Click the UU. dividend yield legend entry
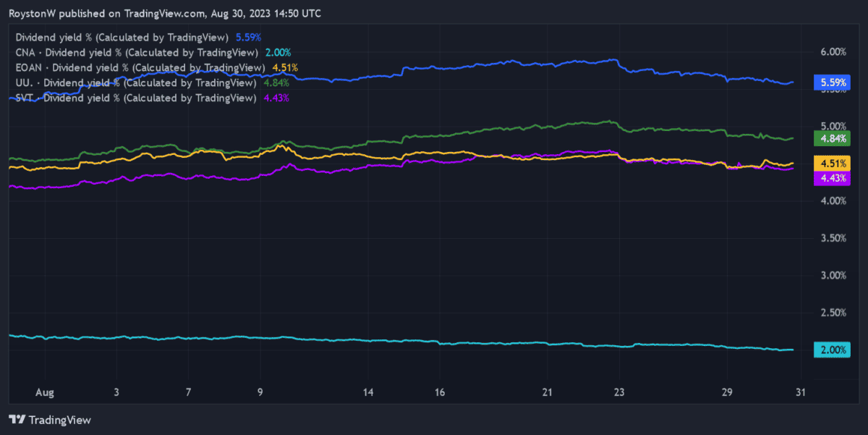The image size is (868, 435). pyautogui.click(x=135, y=83)
